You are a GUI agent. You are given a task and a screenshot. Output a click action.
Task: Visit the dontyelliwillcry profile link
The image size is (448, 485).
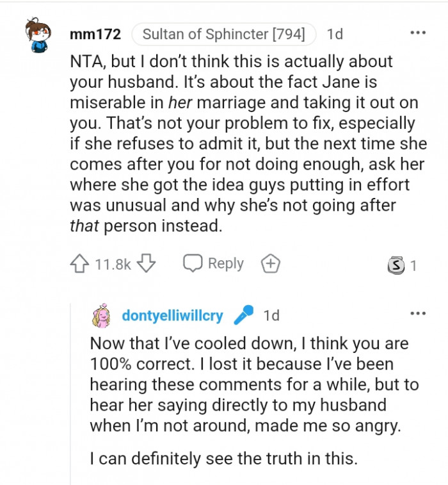pyautogui.click(x=172, y=315)
